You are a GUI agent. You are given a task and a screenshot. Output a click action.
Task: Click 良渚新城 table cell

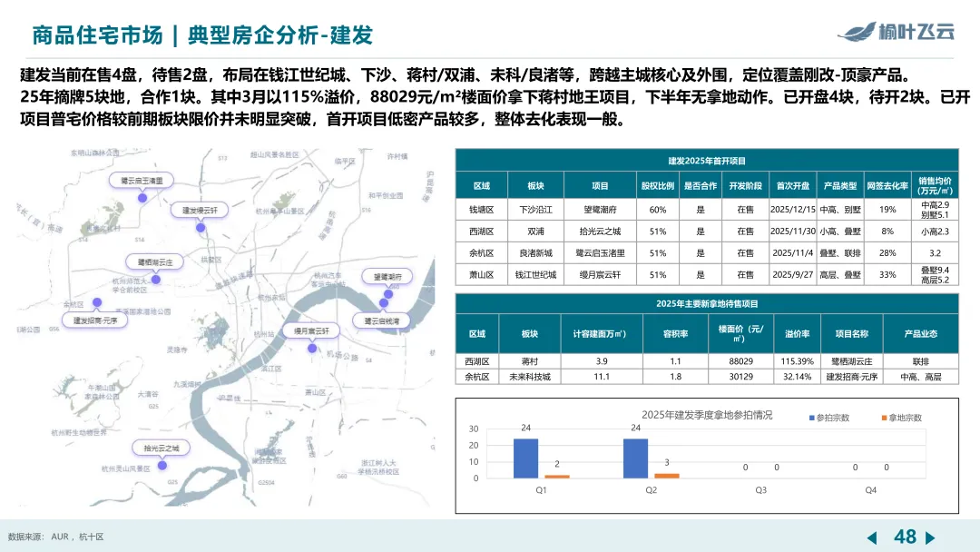[x=535, y=253]
